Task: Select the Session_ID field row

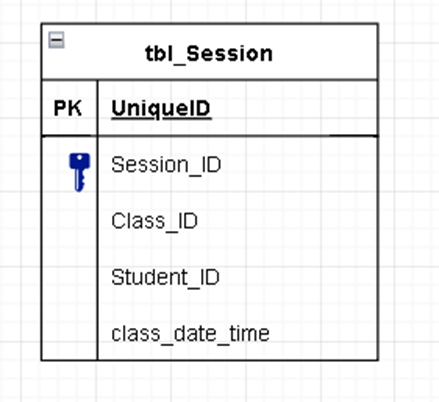Action: [x=238, y=165]
